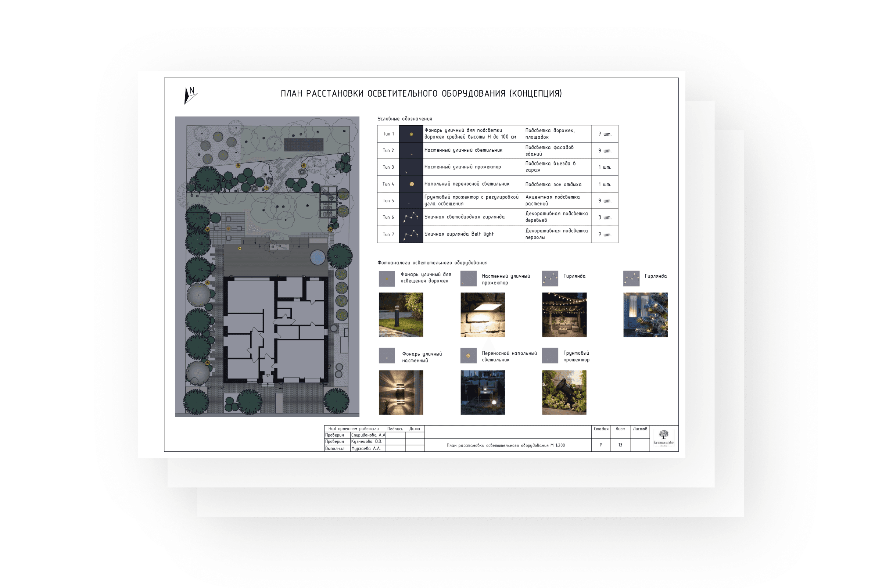Open the wall sconce light beams photo
882x588 pixels.
tap(401, 392)
